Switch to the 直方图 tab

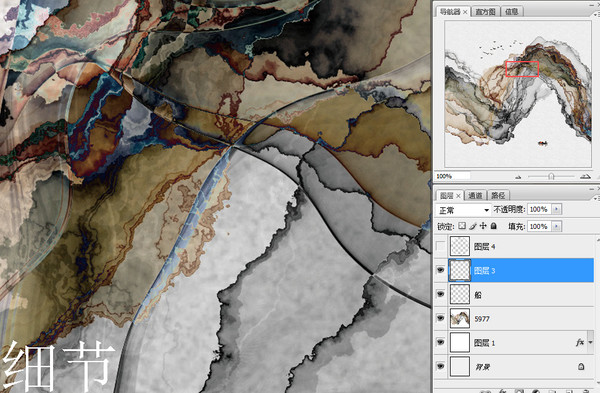(485, 12)
